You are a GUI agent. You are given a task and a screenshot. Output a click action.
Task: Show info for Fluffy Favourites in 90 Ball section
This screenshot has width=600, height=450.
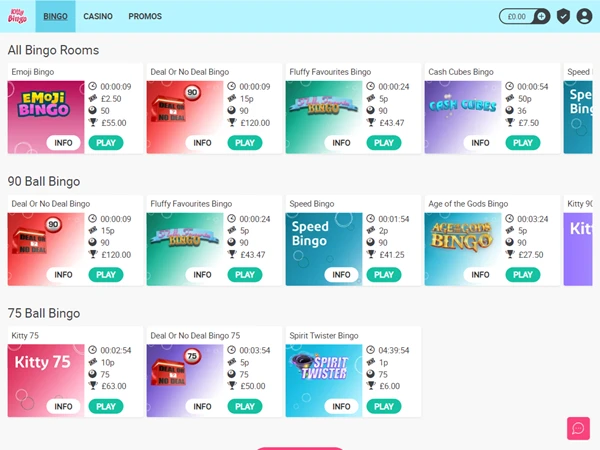pos(202,274)
